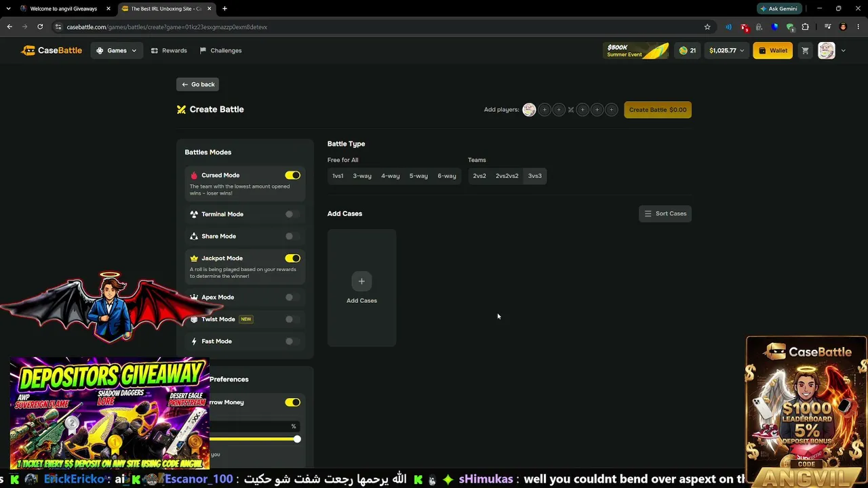Open the $1,025.77 balance dropdown

click(x=726, y=50)
